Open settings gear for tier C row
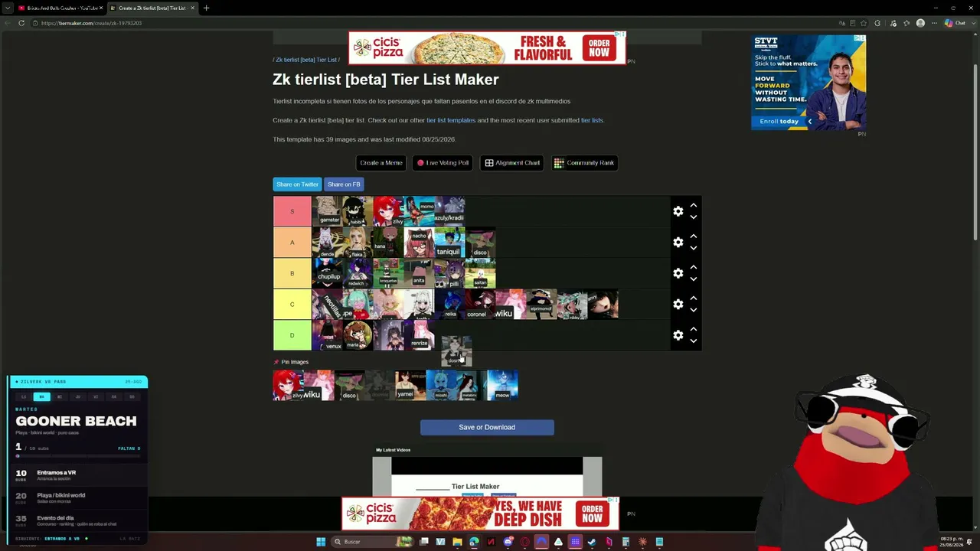 click(x=678, y=305)
